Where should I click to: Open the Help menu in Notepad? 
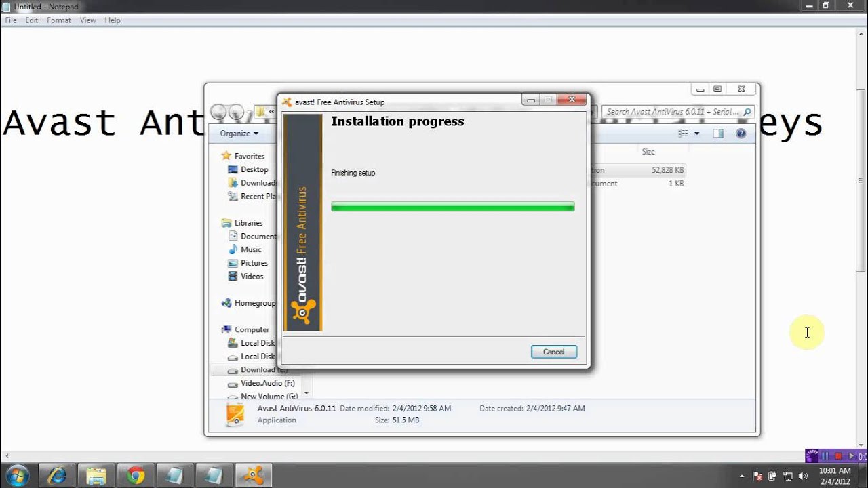113,20
